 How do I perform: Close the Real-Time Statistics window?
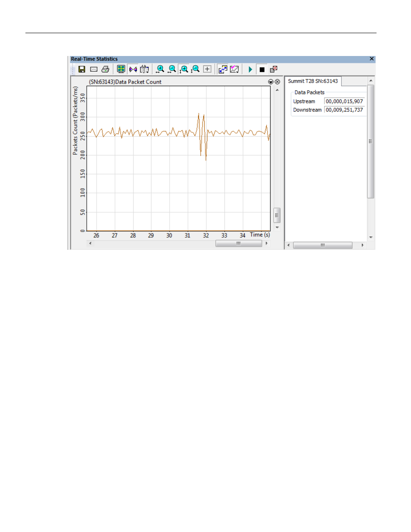[x=372, y=59]
